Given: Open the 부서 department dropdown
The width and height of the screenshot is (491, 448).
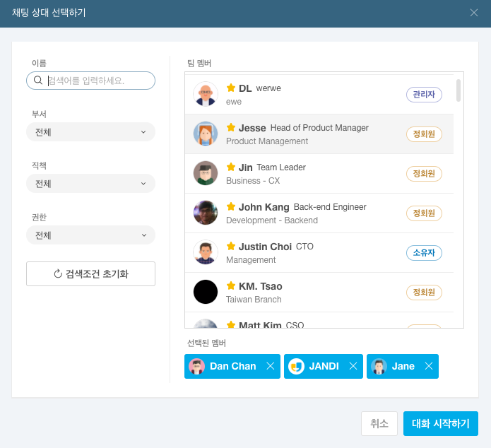Looking at the screenshot, I should coord(90,132).
